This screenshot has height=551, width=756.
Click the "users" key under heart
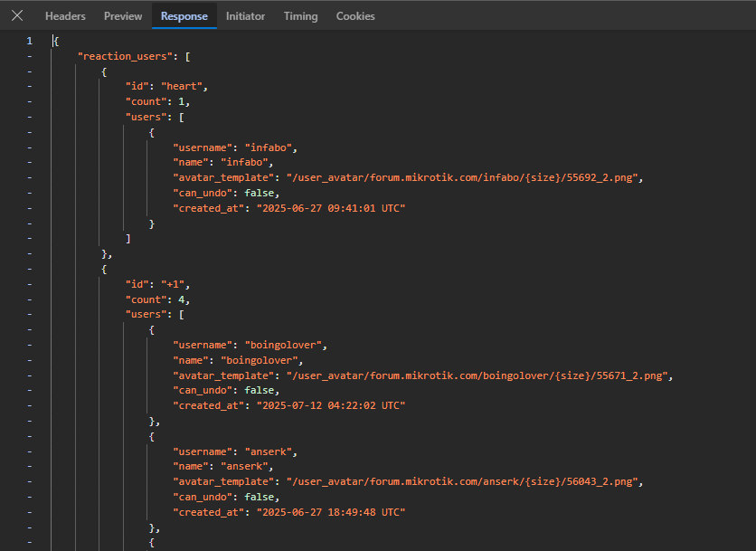point(146,118)
